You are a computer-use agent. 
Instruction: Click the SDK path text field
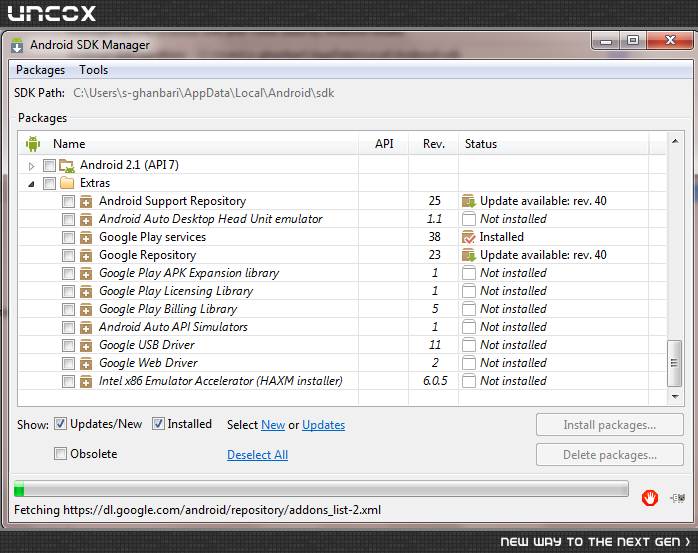203,93
